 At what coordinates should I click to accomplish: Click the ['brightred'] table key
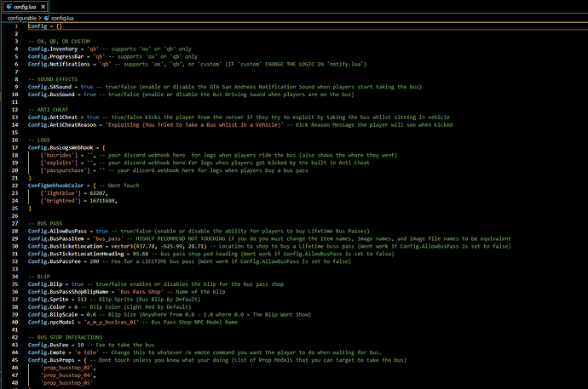tap(61, 201)
